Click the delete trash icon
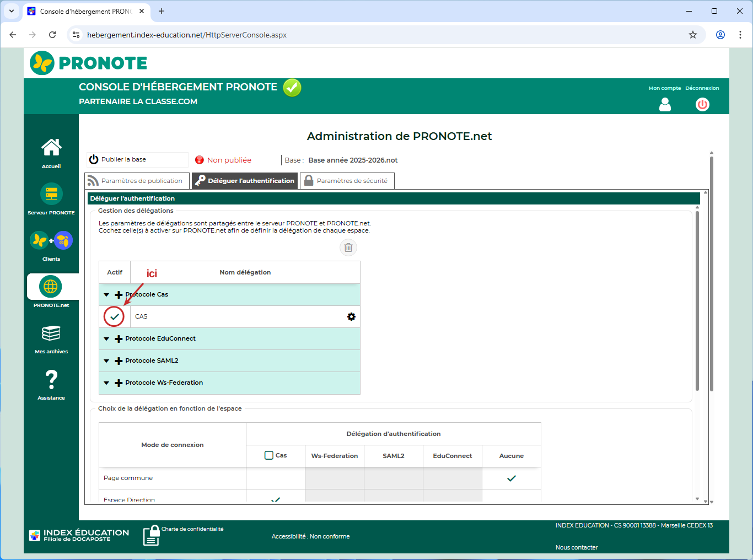This screenshot has height=560, width=753. tap(348, 247)
